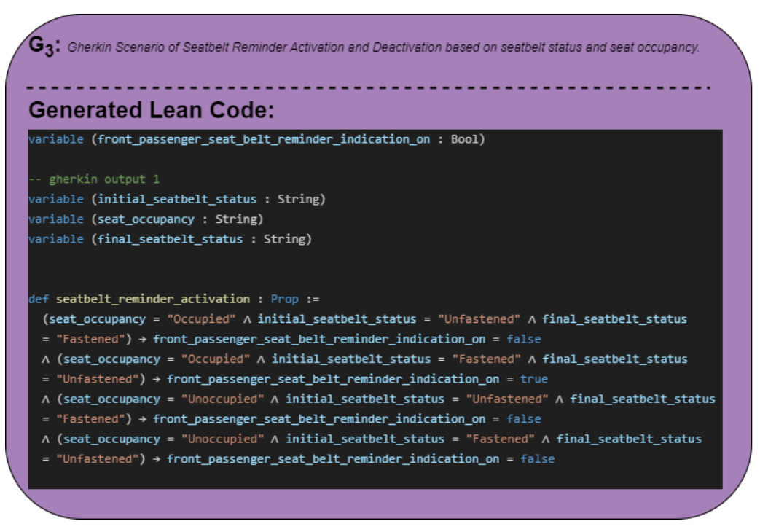
Task: Click the dashed separator line
Action: tap(368, 87)
